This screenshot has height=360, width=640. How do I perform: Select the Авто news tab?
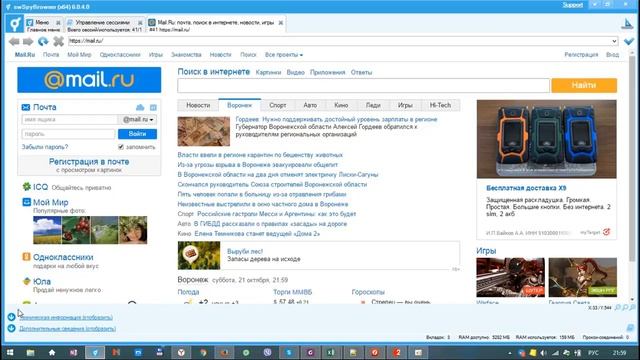click(310, 105)
